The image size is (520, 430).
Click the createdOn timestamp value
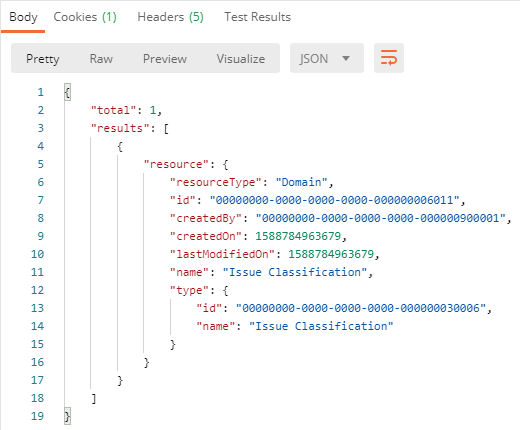298,236
